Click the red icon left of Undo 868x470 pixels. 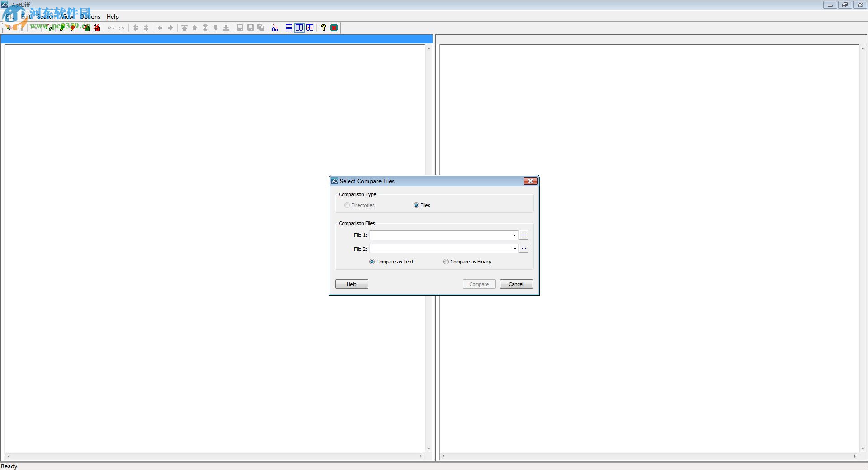coord(97,28)
